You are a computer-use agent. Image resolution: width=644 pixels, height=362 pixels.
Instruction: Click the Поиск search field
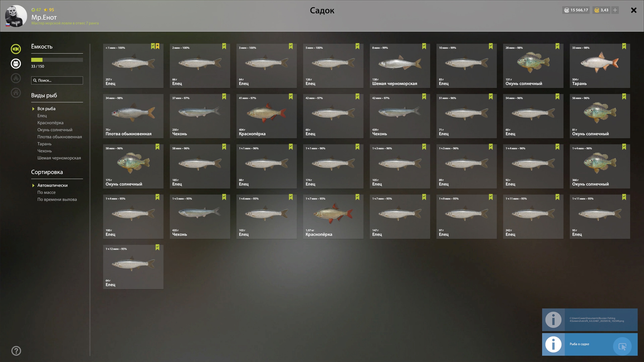click(x=57, y=80)
